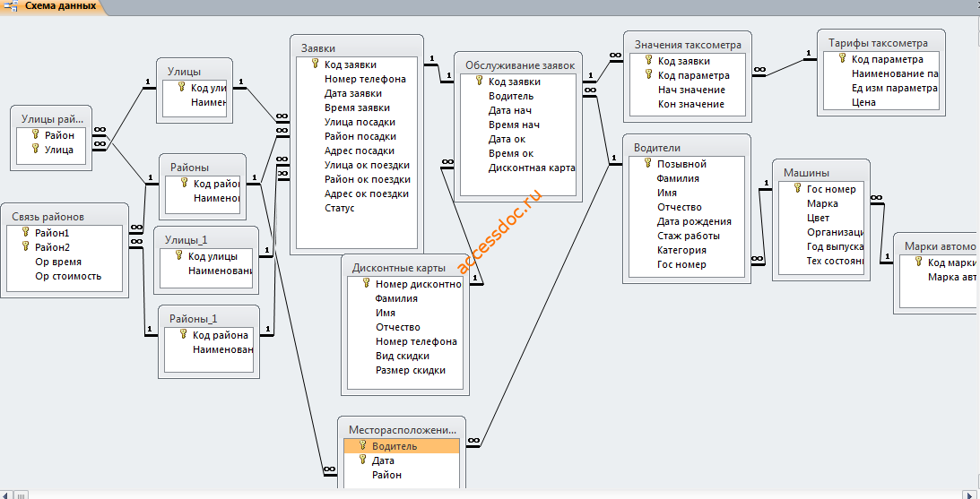Click the key icon beside Код параметра in Тарифы таксометра
Image resolution: width=980 pixels, height=499 pixels.
click(x=843, y=59)
